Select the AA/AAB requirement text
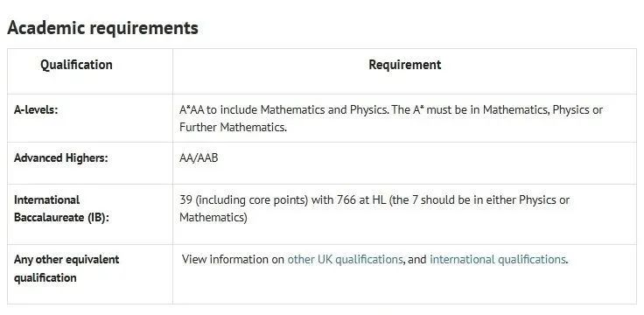This screenshot has width=644, height=315. [x=199, y=158]
